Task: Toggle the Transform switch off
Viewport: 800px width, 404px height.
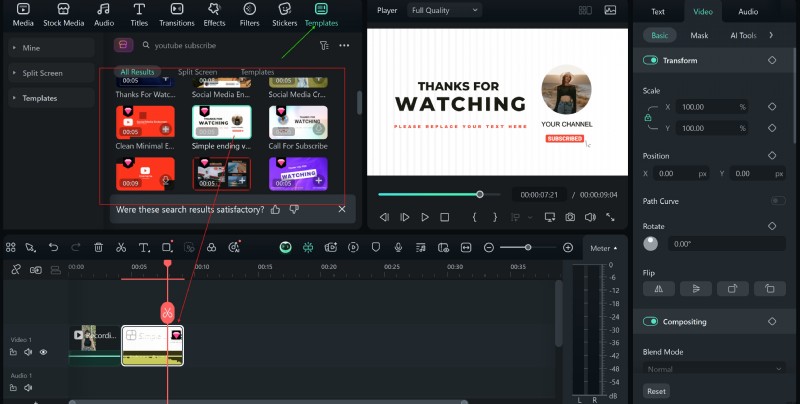Action: point(651,60)
